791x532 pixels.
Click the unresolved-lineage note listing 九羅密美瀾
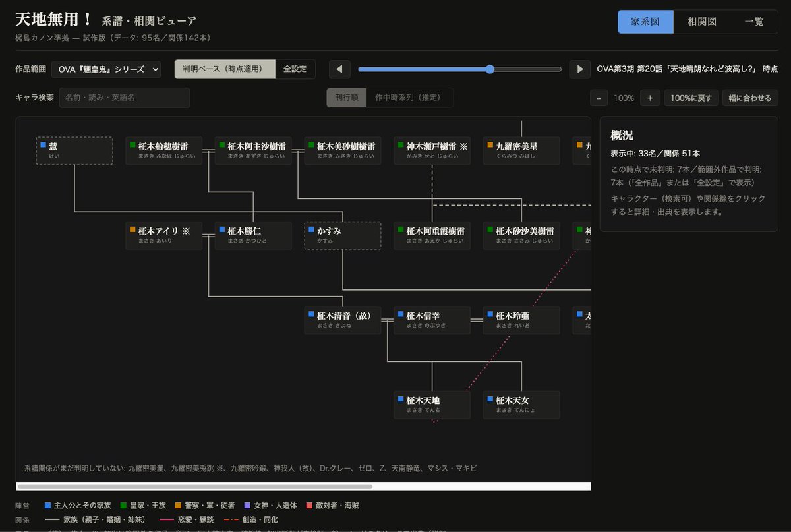pyautogui.click(x=250, y=468)
